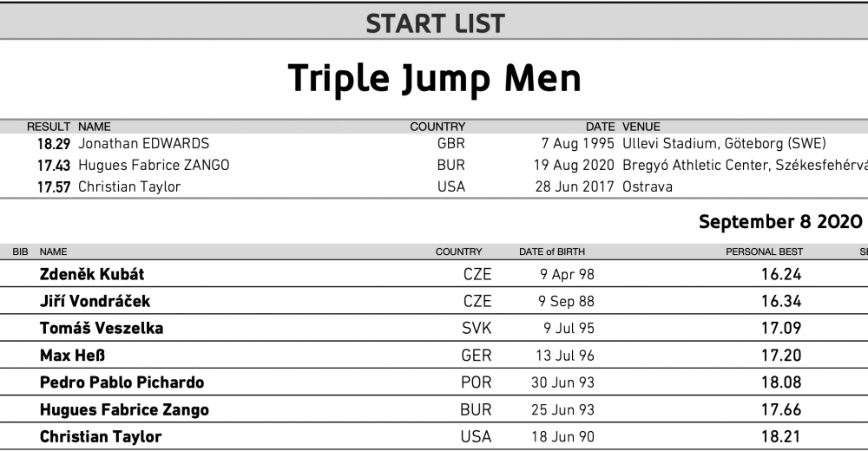Image resolution: width=868 pixels, height=451 pixels.
Task: Select the Ostrava venue entry
Action: tap(648, 186)
